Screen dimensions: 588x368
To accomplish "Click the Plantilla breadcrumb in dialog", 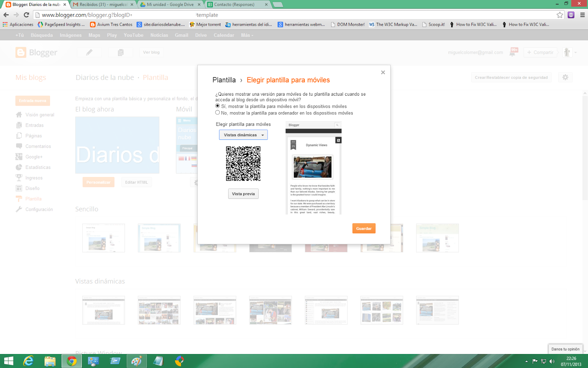I will 224,80.
